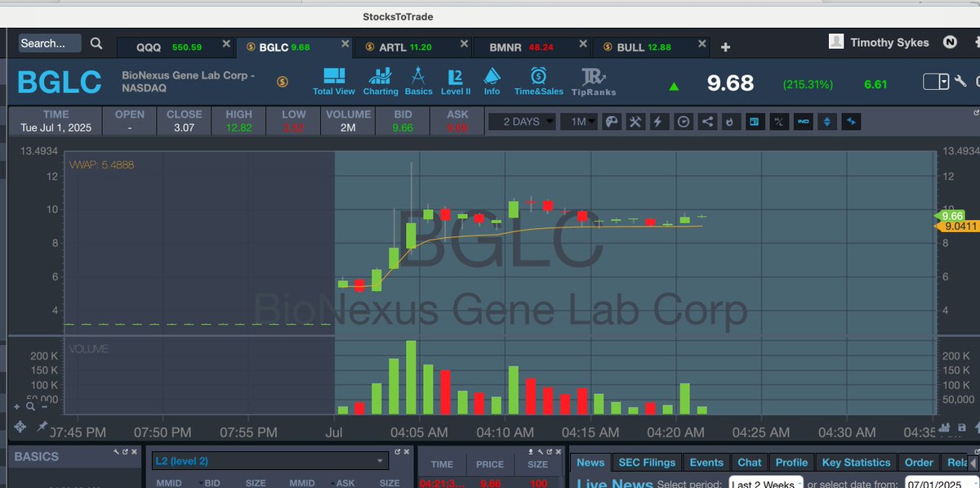Click the gold dollar coin beside BioNexus name
Screen dimensions: 980x488
point(282,82)
